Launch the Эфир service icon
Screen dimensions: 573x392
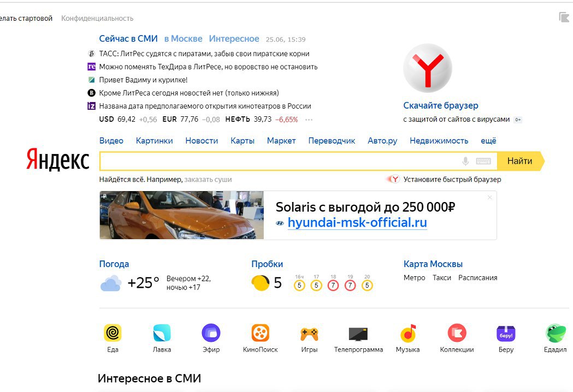point(211,333)
